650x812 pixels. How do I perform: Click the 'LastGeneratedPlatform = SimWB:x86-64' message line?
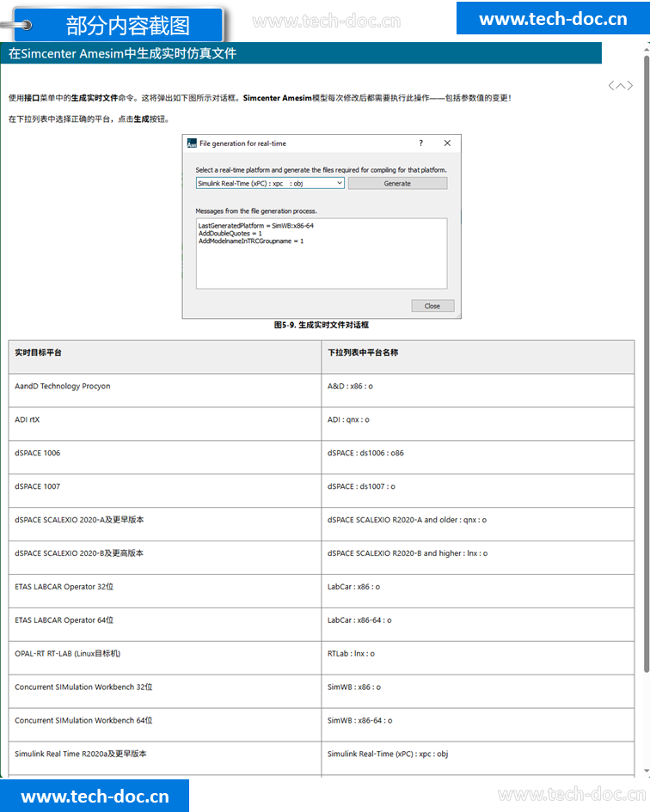(x=256, y=226)
